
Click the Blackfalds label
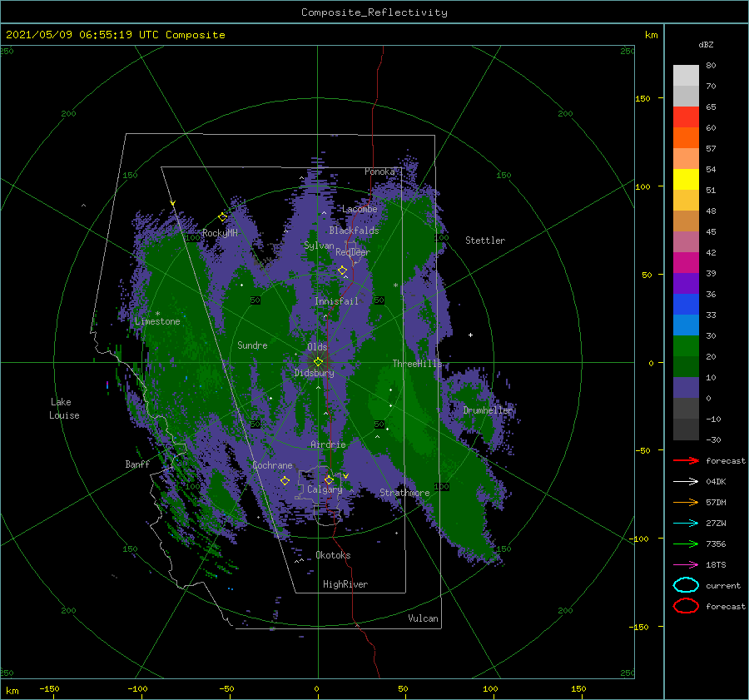click(354, 231)
